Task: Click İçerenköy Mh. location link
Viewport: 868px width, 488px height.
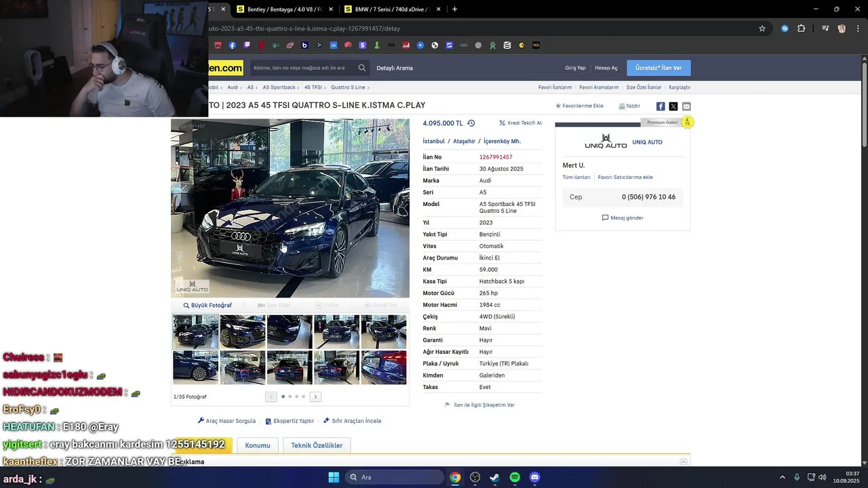Action: pos(502,142)
